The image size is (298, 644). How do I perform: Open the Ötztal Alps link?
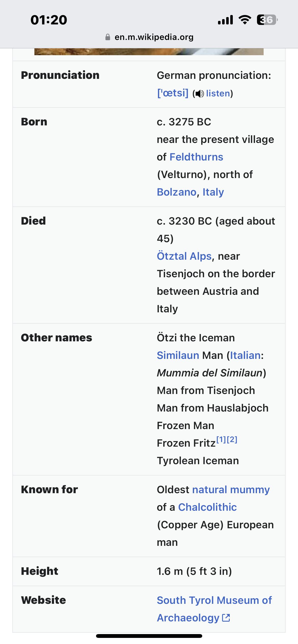point(184,256)
